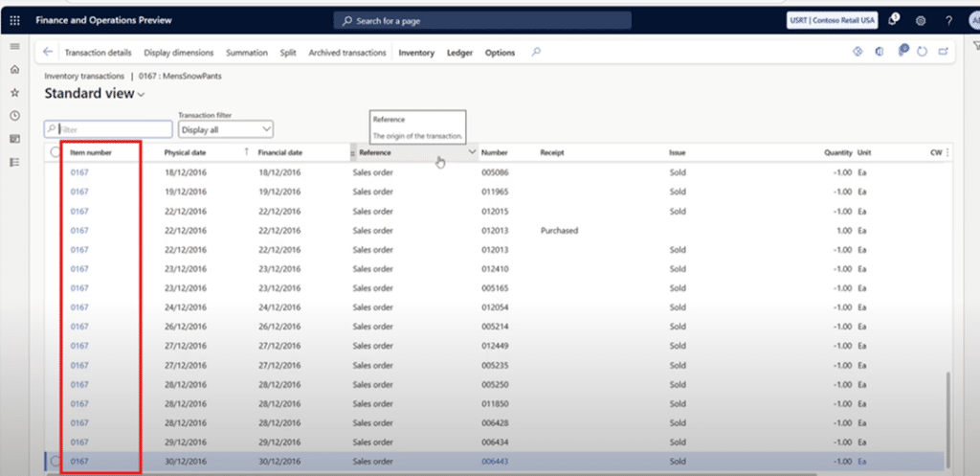The height and width of the screenshot is (476, 980).
Task: Click the user avatar in top bar
Action: pyautogui.click(x=973, y=21)
